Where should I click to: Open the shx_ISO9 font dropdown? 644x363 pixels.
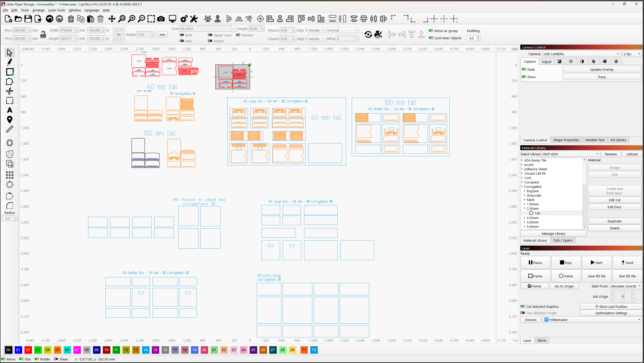233,28
